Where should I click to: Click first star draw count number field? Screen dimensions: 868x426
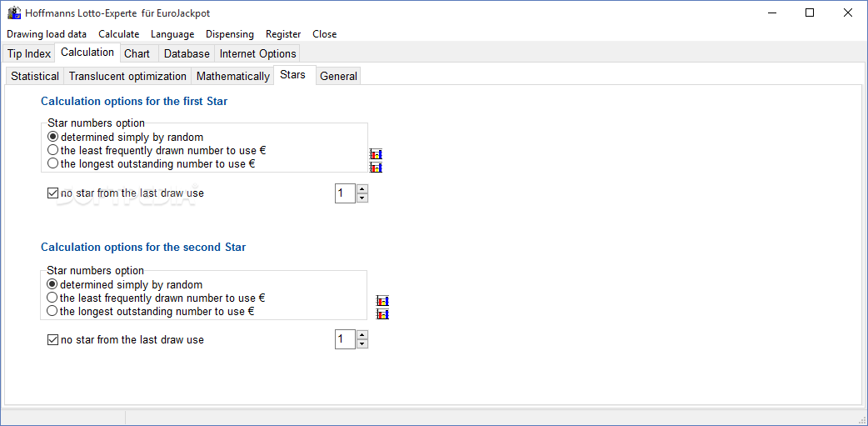[x=345, y=193]
